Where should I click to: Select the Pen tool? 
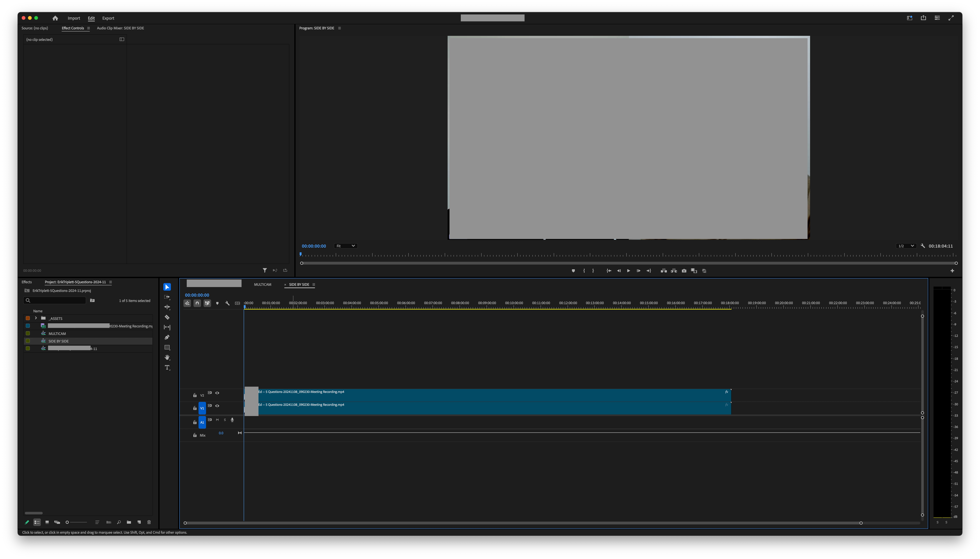point(167,337)
